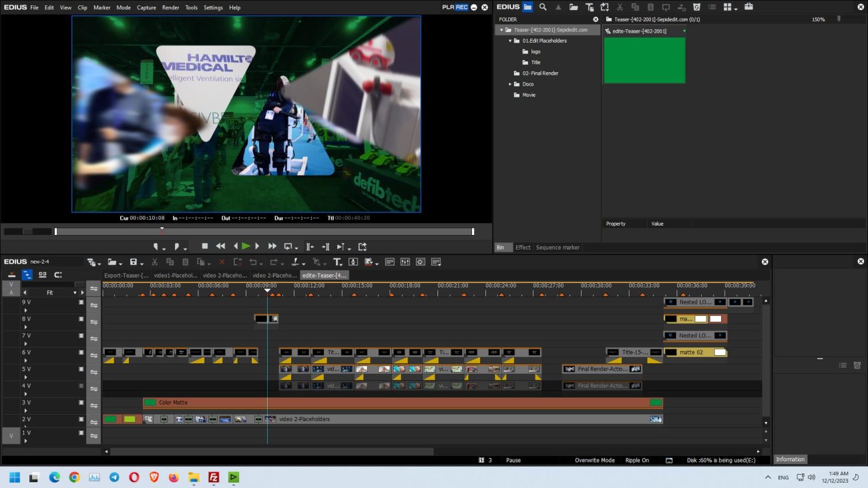Click the red Delete icon on the timeline toolbar

click(222, 262)
